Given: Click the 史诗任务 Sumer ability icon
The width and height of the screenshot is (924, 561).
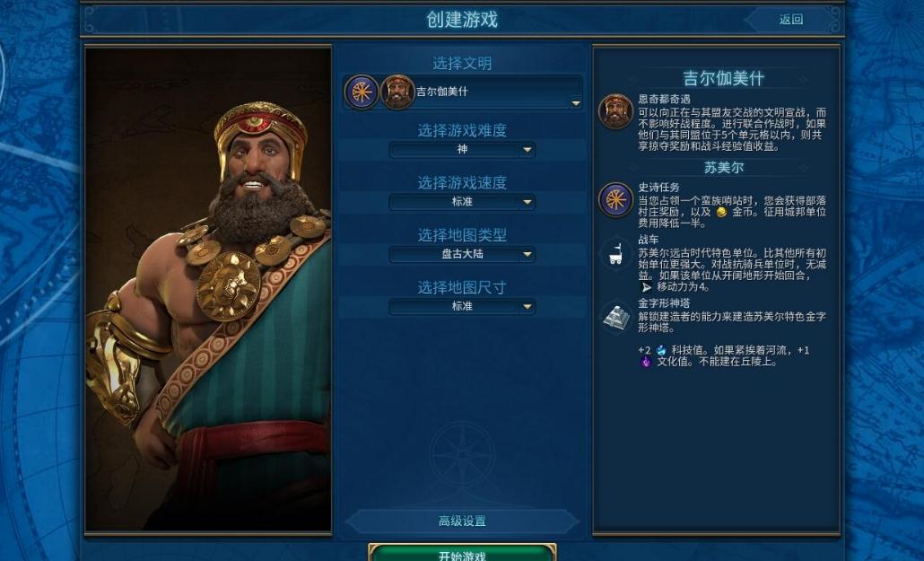Looking at the screenshot, I should 615,199.
